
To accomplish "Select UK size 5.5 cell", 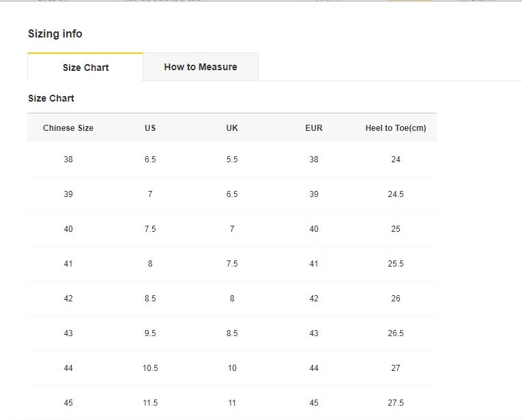I will tap(232, 160).
